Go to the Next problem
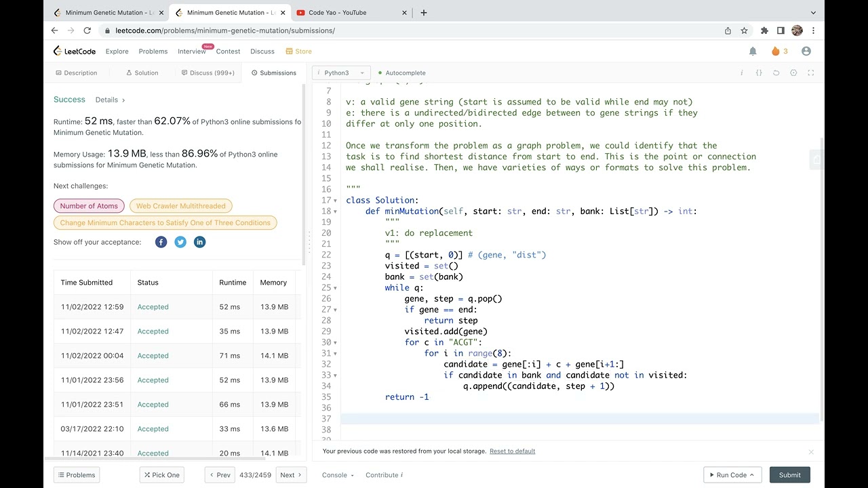 pos(292,475)
